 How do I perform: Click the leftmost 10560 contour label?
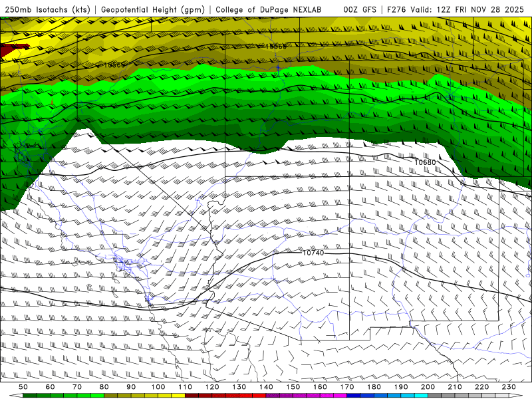tap(114, 65)
